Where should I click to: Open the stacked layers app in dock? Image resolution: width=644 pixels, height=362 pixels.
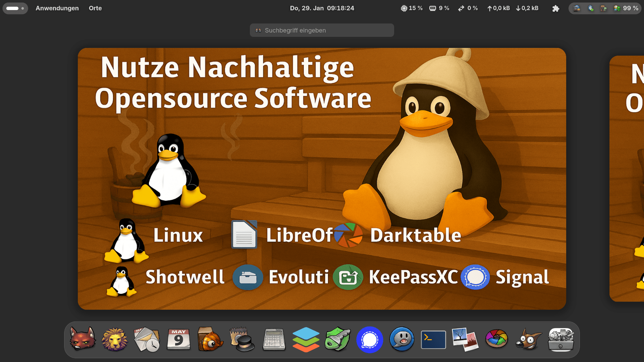[306, 340]
